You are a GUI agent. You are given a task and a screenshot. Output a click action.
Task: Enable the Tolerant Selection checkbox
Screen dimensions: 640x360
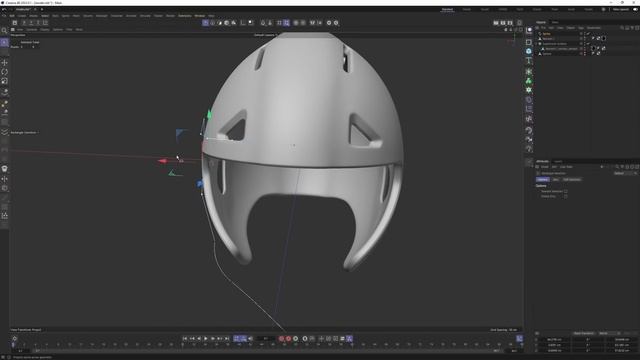click(565, 191)
